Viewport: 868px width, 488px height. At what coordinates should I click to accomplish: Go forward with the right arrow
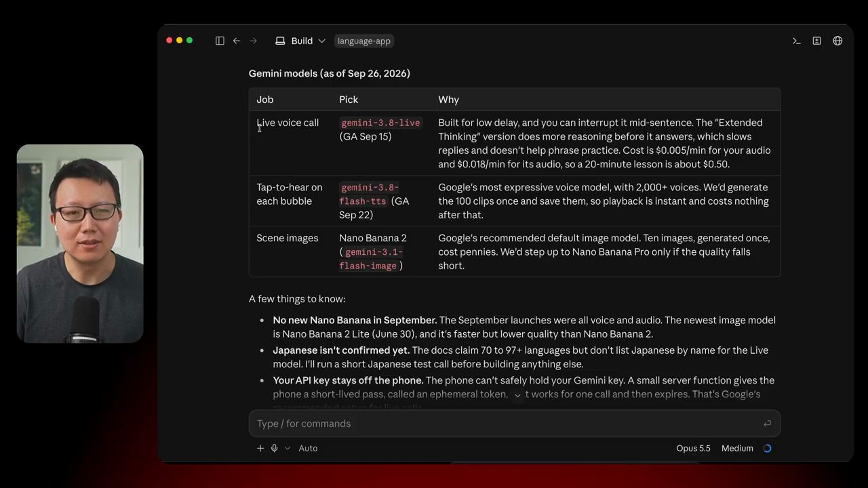254,41
